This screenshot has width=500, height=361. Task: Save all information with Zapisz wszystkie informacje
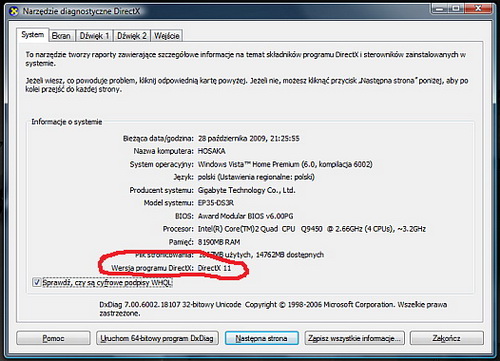[x=354, y=338]
